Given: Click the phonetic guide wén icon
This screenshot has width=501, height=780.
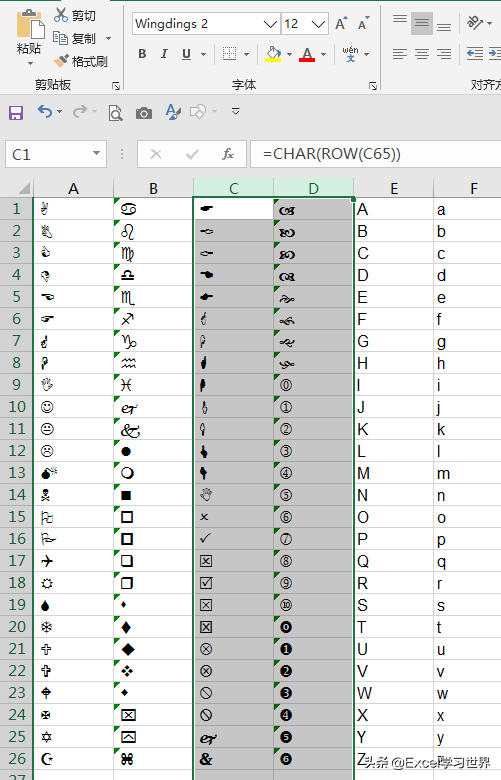Looking at the screenshot, I should coord(350,54).
